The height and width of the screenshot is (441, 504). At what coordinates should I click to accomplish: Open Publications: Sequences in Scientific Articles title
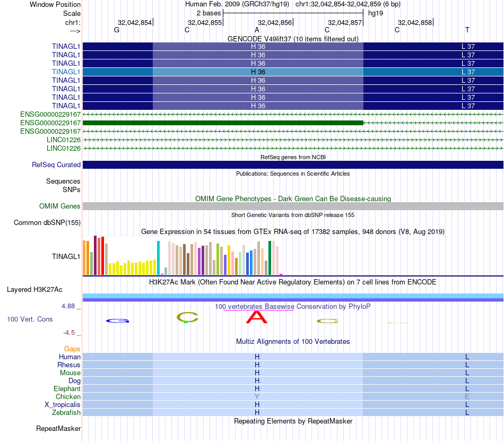click(293, 174)
